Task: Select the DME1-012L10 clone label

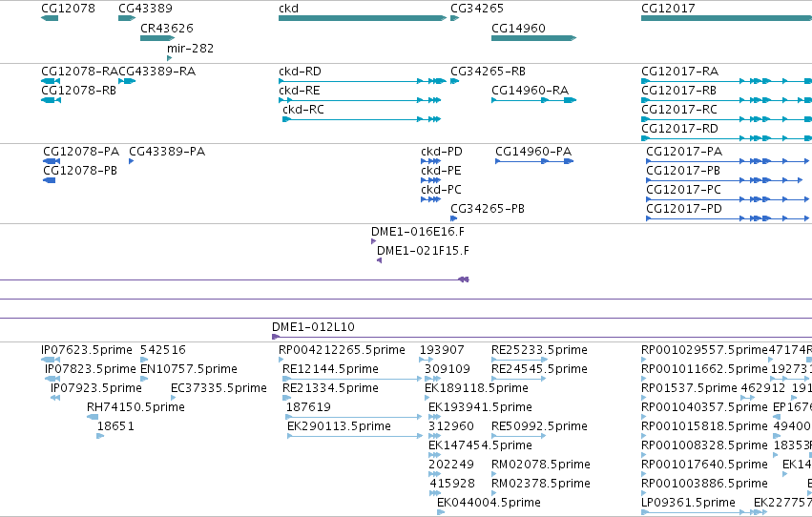Action: pyautogui.click(x=313, y=327)
